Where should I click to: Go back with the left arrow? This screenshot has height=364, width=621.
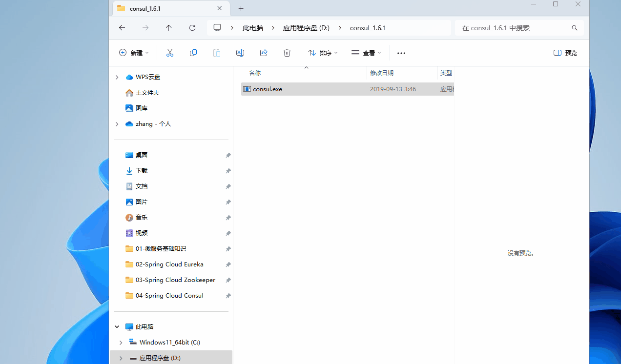point(122,28)
